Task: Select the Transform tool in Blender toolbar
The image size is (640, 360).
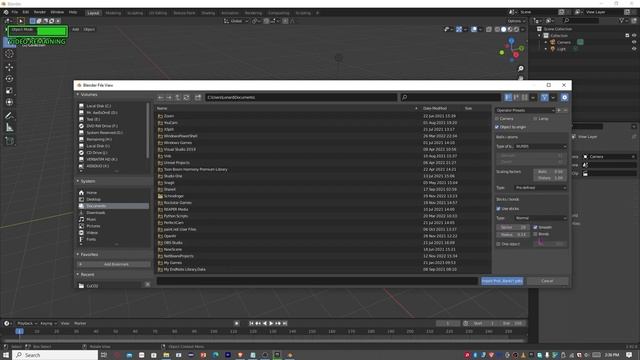Action: point(9,102)
